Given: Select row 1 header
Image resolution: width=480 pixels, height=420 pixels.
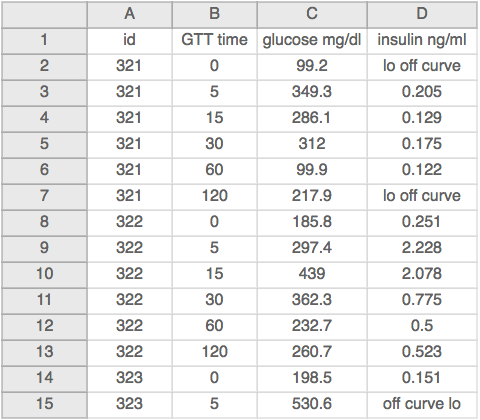Looking at the screenshot, I should [x=44, y=41].
